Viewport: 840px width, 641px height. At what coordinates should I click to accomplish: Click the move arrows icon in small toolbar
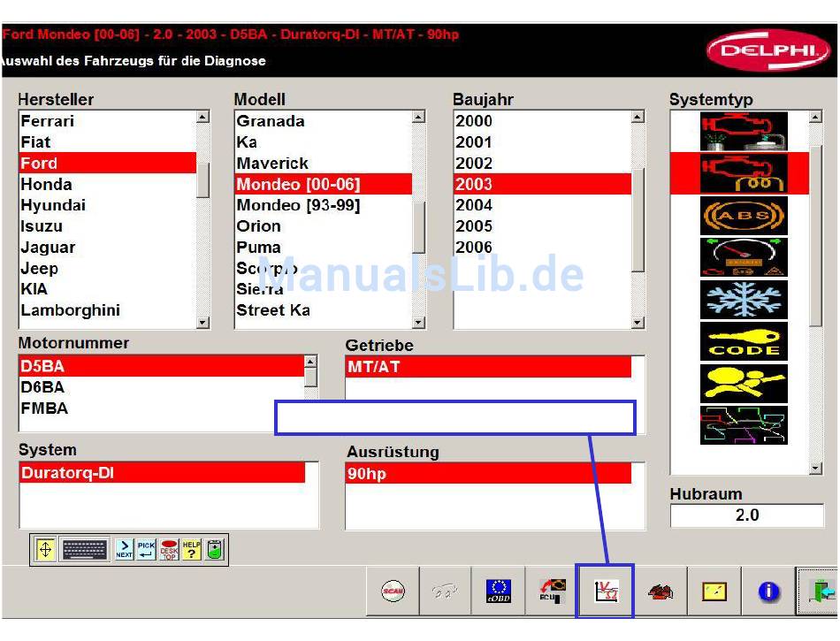(45, 549)
